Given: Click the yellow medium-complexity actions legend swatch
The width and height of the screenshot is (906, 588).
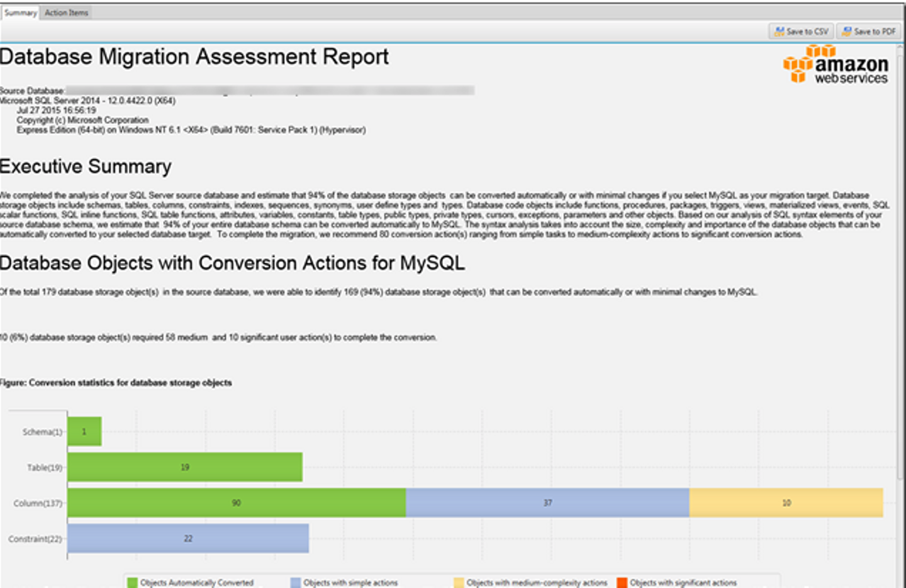Looking at the screenshot, I should click(x=459, y=583).
